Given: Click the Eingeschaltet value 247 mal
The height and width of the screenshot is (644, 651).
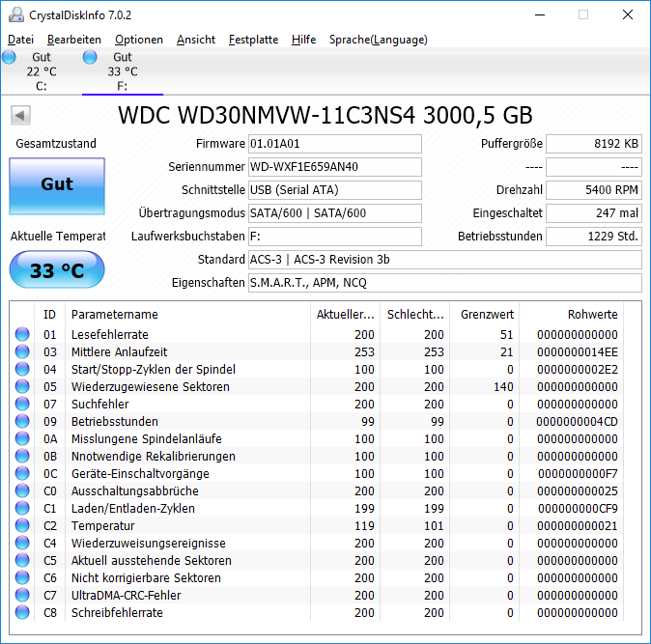Looking at the screenshot, I should click(594, 213).
